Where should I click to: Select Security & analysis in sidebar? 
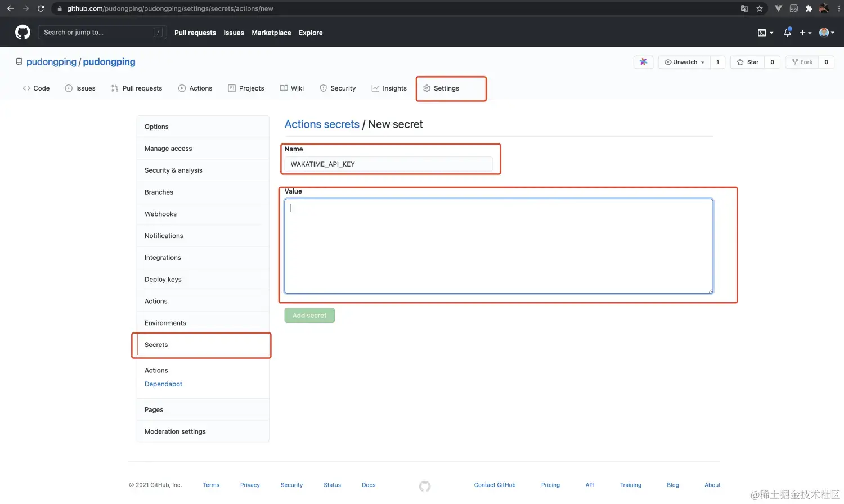[x=203, y=170]
